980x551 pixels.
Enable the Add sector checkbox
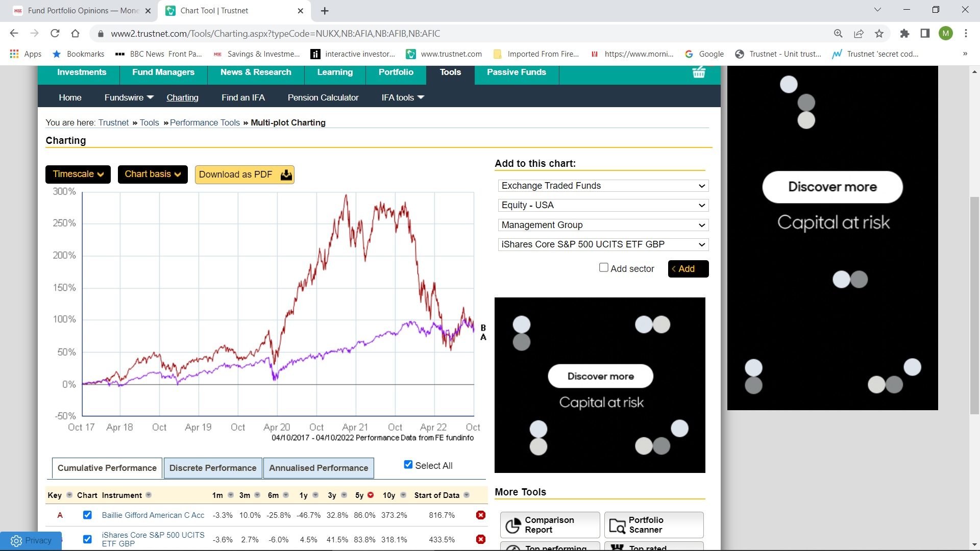(603, 268)
